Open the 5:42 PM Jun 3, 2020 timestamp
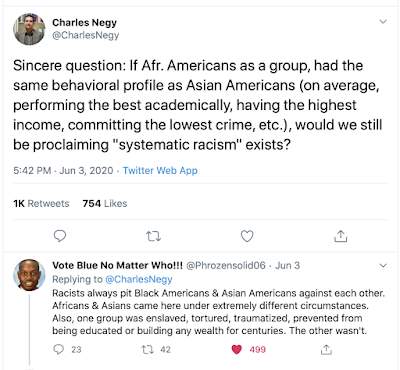The width and height of the screenshot is (400, 370). point(63,170)
